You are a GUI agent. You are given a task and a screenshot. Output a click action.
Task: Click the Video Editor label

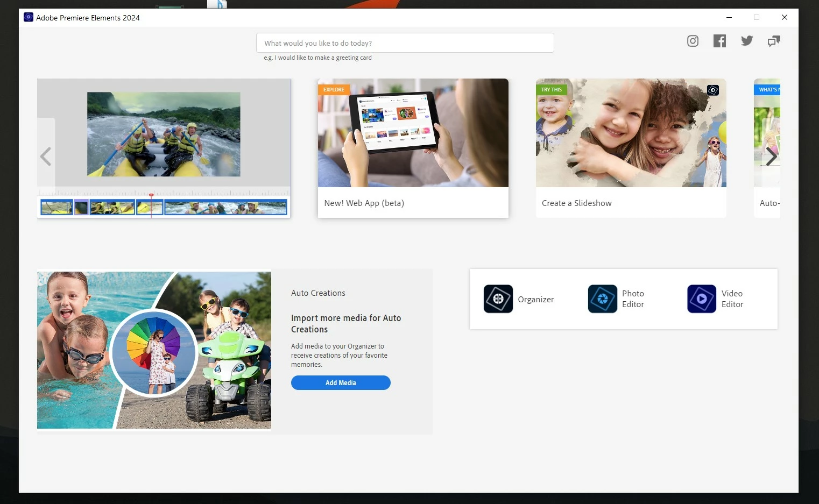(x=732, y=299)
